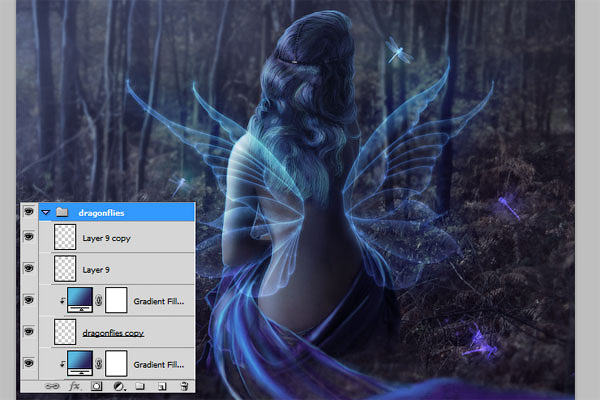
Task: Click mask link icon on Gradient Fill under Layer 9
Action: tap(98, 300)
